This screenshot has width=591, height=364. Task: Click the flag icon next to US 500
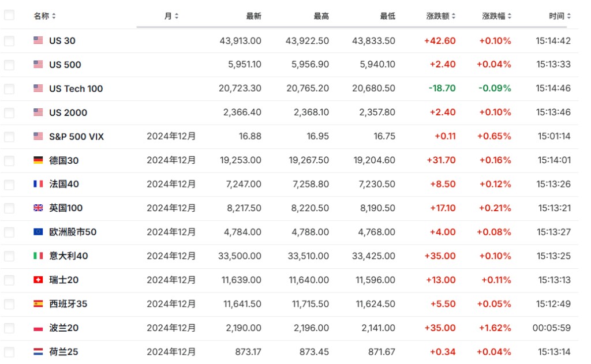(38, 65)
